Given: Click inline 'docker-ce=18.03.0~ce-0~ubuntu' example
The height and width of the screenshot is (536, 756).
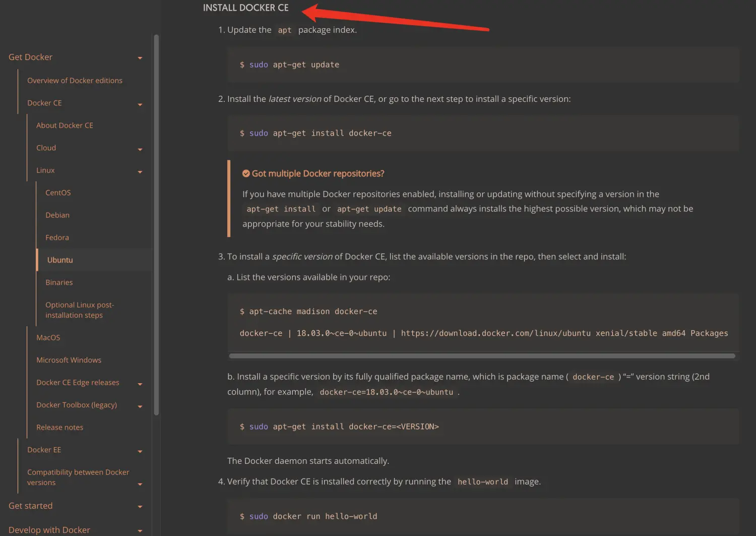Looking at the screenshot, I should point(387,392).
